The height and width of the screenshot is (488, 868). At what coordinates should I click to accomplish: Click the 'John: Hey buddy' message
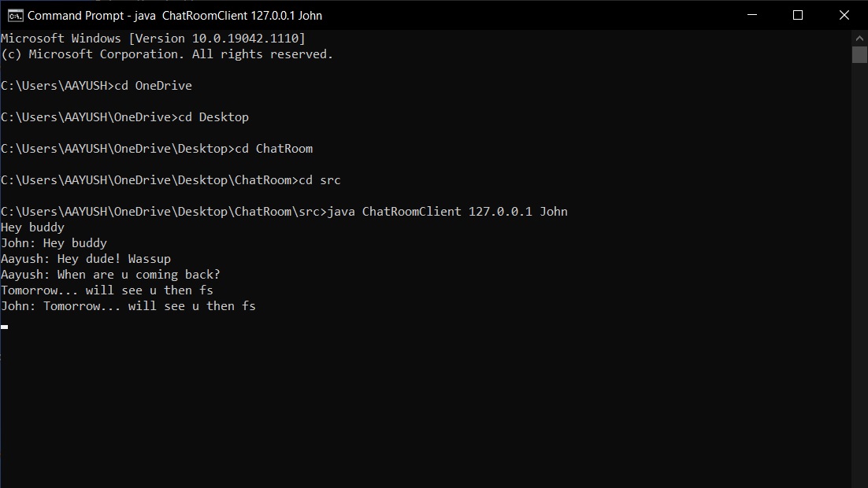(x=54, y=243)
